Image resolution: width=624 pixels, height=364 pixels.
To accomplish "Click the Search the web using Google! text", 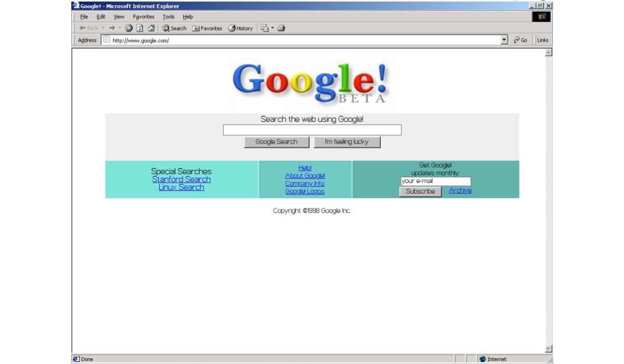I will coord(312,119).
